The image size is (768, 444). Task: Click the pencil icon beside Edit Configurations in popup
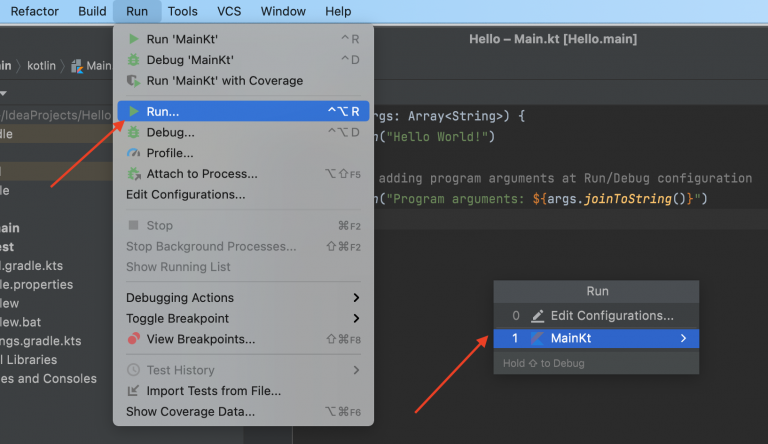click(x=538, y=316)
